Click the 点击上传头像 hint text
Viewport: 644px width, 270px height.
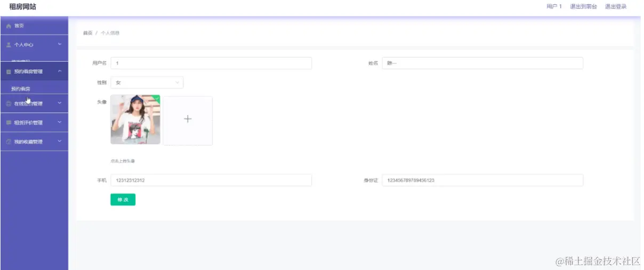[x=123, y=161]
